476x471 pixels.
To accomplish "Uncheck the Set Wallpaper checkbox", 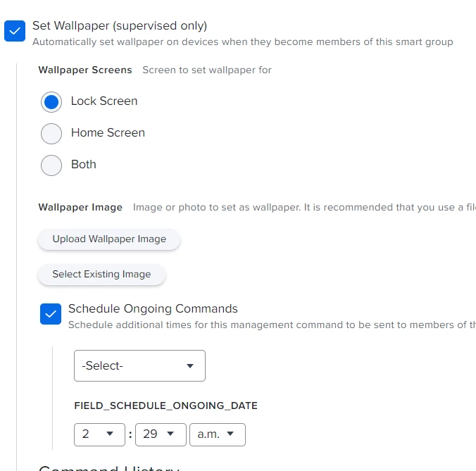I will pos(15,31).
